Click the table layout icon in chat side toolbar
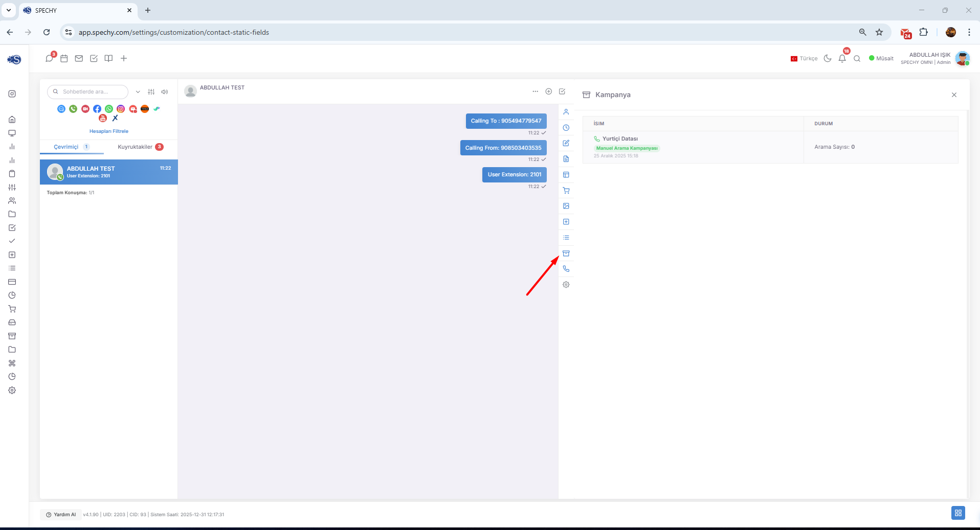The width and height of the screenshot is (980, 530). pos(566,175)
